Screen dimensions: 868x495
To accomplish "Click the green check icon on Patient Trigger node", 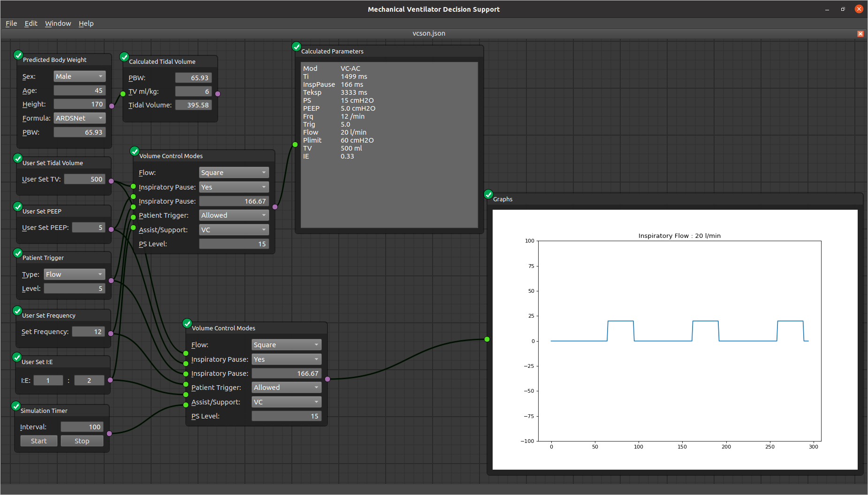I will 18,253.
